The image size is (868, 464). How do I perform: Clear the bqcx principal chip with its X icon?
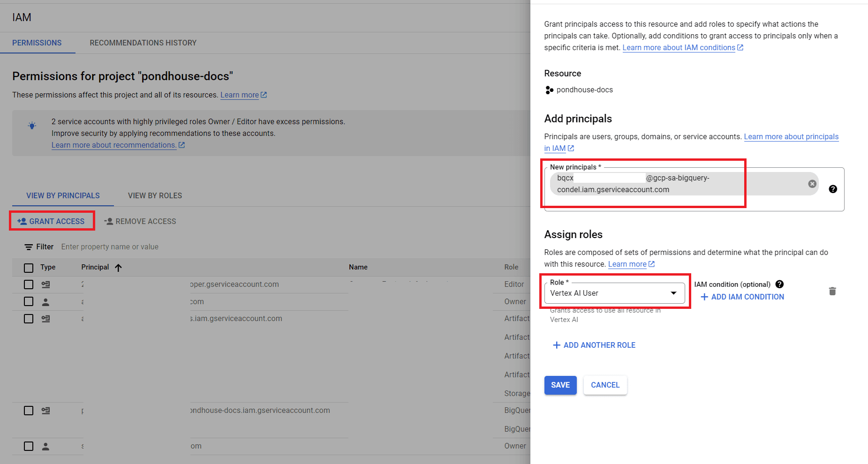pos(812,184)
